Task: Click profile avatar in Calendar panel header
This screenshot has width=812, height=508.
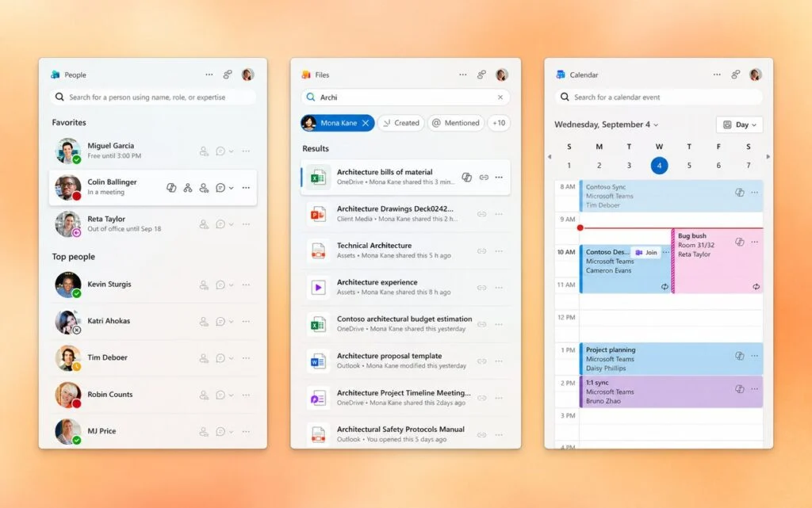Action: pyautogui.click(x=756, y=74)
